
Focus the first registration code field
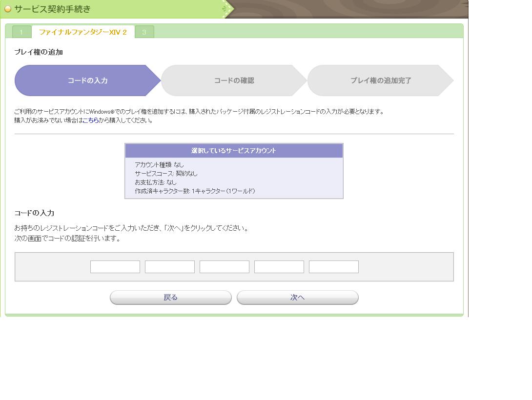coord(115,267)
